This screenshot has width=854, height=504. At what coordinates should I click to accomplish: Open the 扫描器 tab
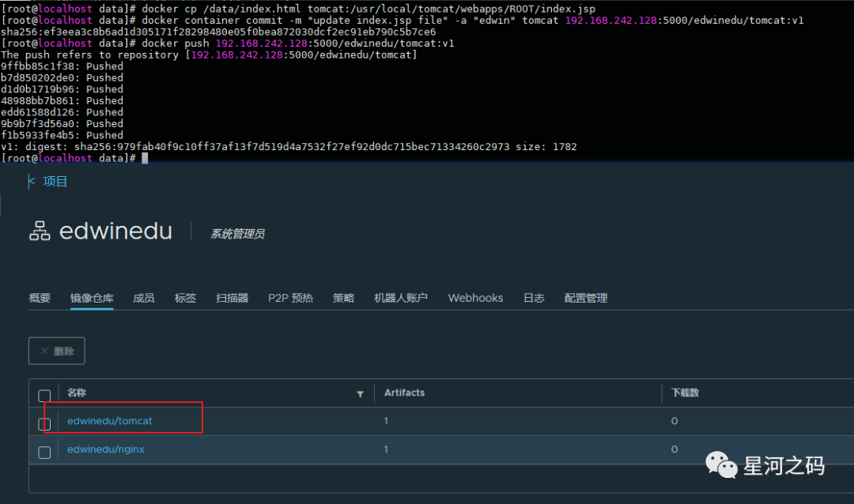(x=232, y=299)
